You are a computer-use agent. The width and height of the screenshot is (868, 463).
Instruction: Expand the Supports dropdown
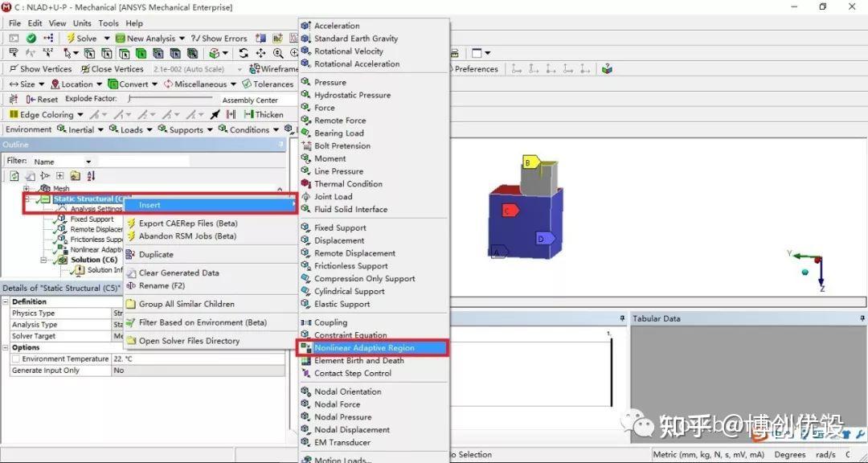[x=187, y=130]
